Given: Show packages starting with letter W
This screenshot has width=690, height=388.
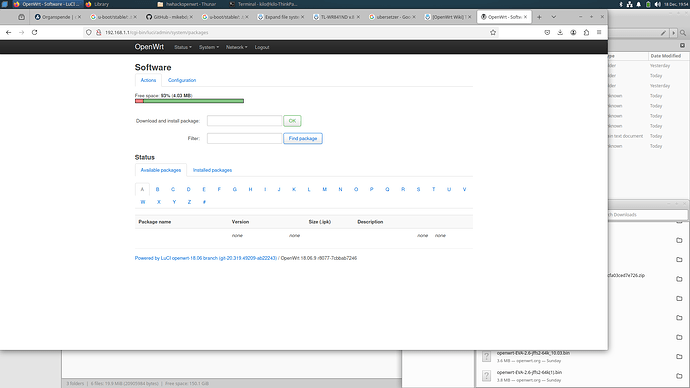Looking at the screenshot, I should point(143,202).
